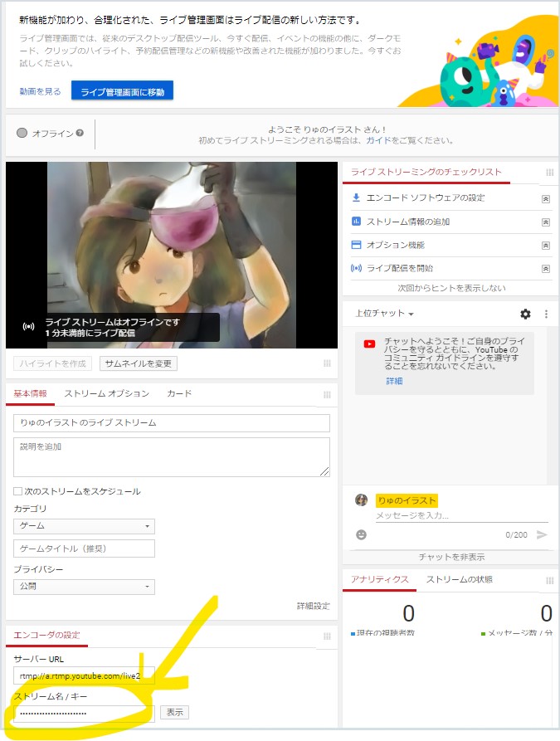Click the live stream preview thumbnail
This screenshot has width=560, height=741.
[172, 256]
